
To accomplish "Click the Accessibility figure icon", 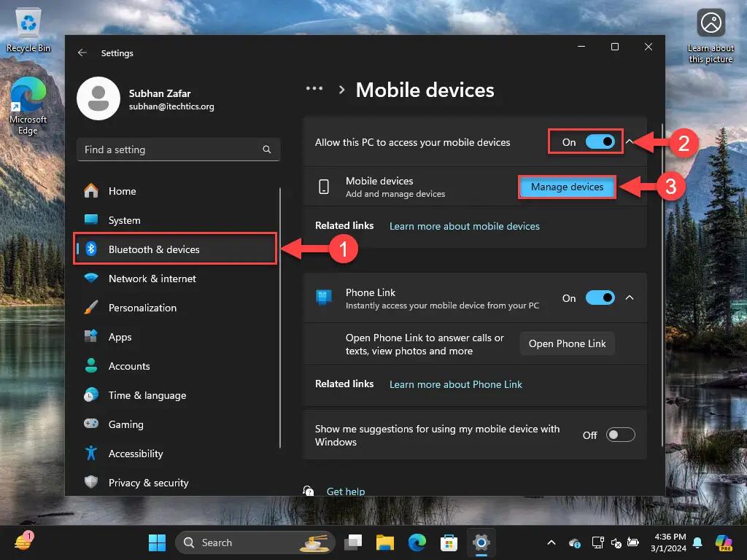I will 91,453.
